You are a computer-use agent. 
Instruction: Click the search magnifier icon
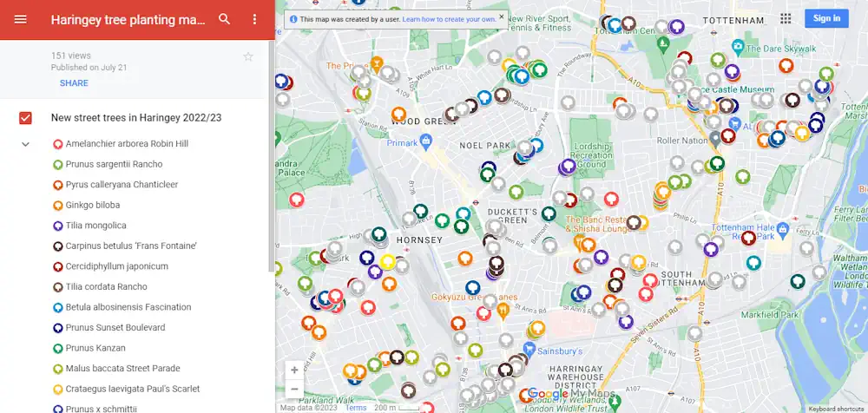click(224, 19)
